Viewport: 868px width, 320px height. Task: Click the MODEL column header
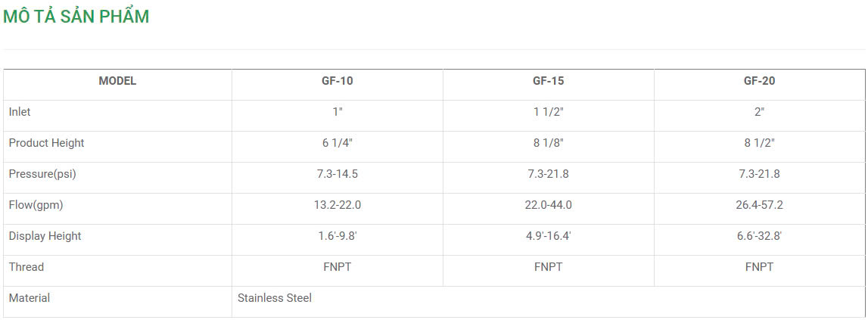[x=117, y=81]
